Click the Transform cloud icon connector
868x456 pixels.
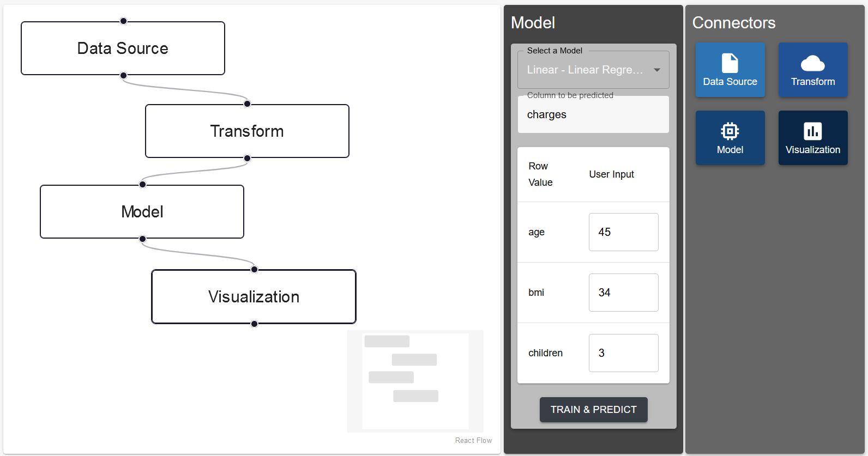click(813, 70)
